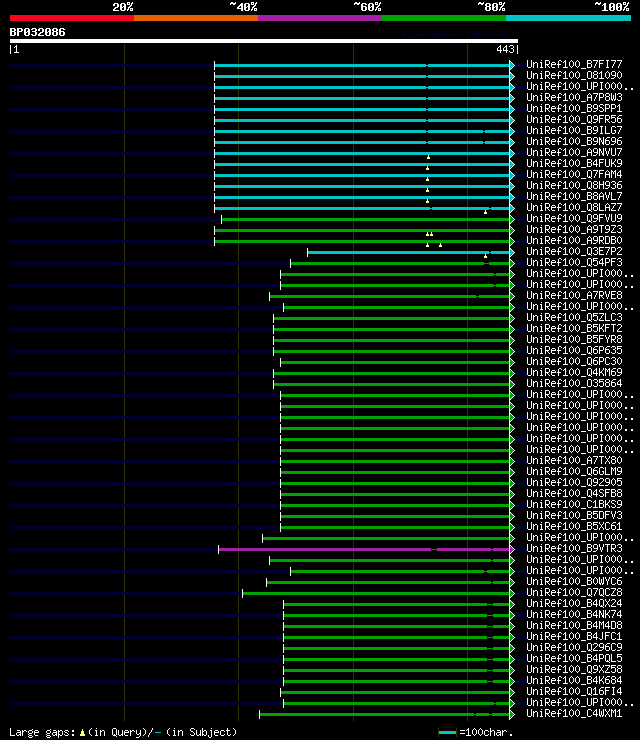The height and width of the screenshot is (740, 640).
Task: Select the UniRef100_O35864 label
Action: [x=574, y=383]
